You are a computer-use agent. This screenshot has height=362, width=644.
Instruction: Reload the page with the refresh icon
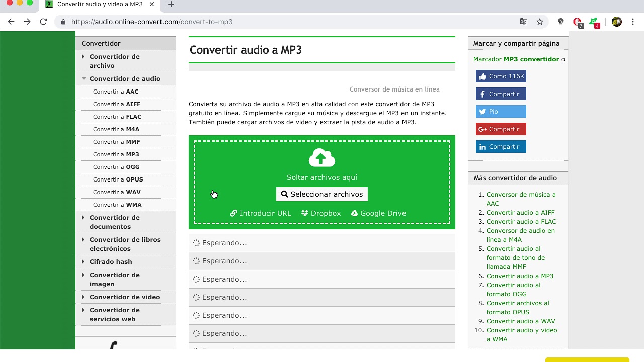tap(43, 22)
